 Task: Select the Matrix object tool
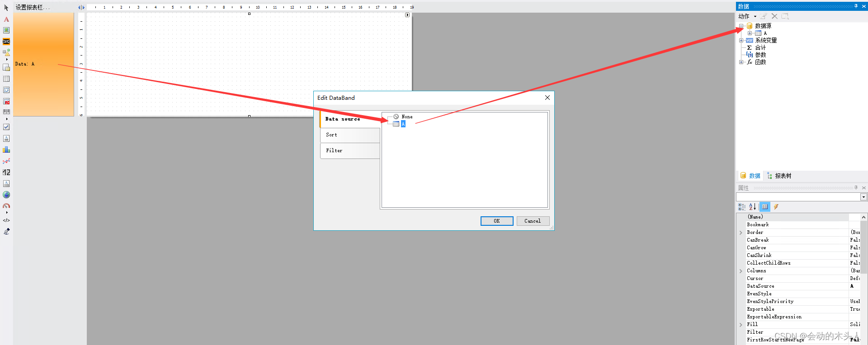pyautogui.click(x=6, y=90)
